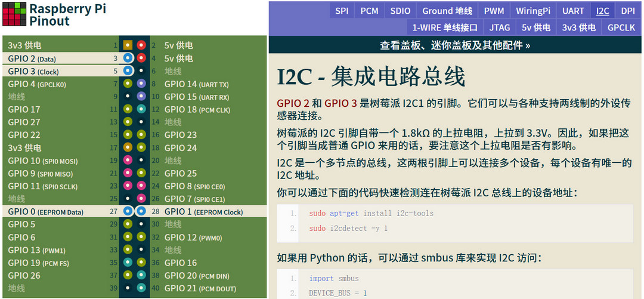Click pin 33 GPIO 13 PWM1 dot
644x299 pixels.
pyautogui.click(x=128, y=249)
